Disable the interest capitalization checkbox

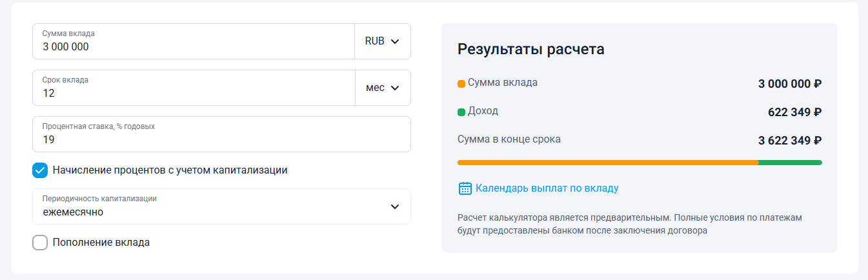click(x=40, y=170)
